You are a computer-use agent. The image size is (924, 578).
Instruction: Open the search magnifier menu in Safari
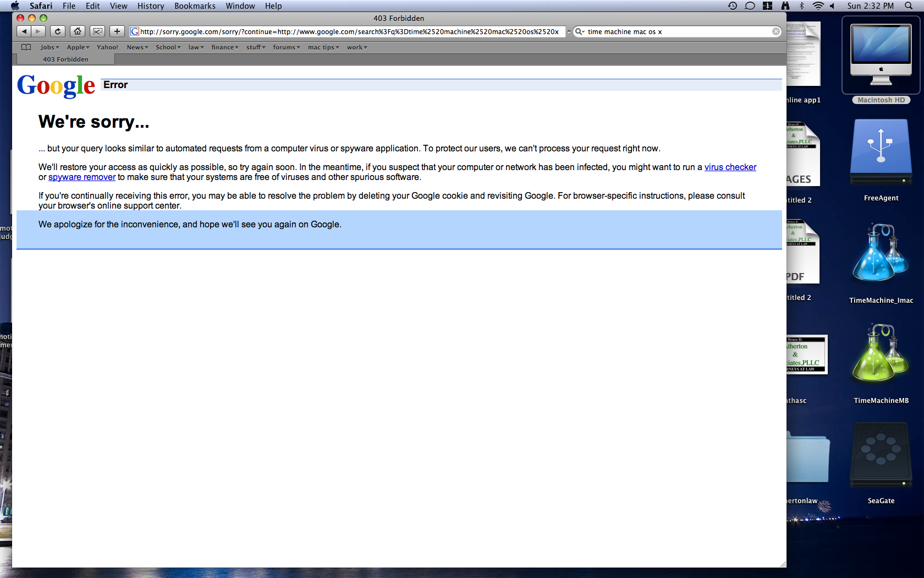pos(580,31)
